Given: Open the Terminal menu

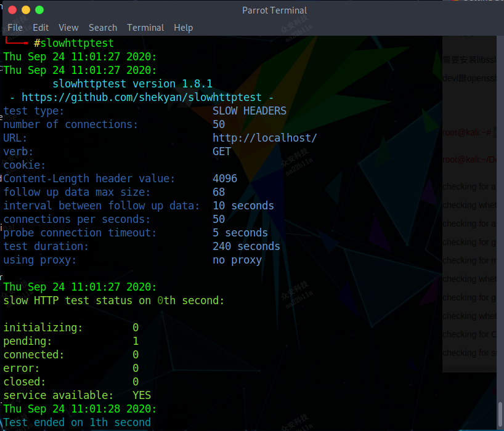Looking at the screenshot, I should (145, 27).
